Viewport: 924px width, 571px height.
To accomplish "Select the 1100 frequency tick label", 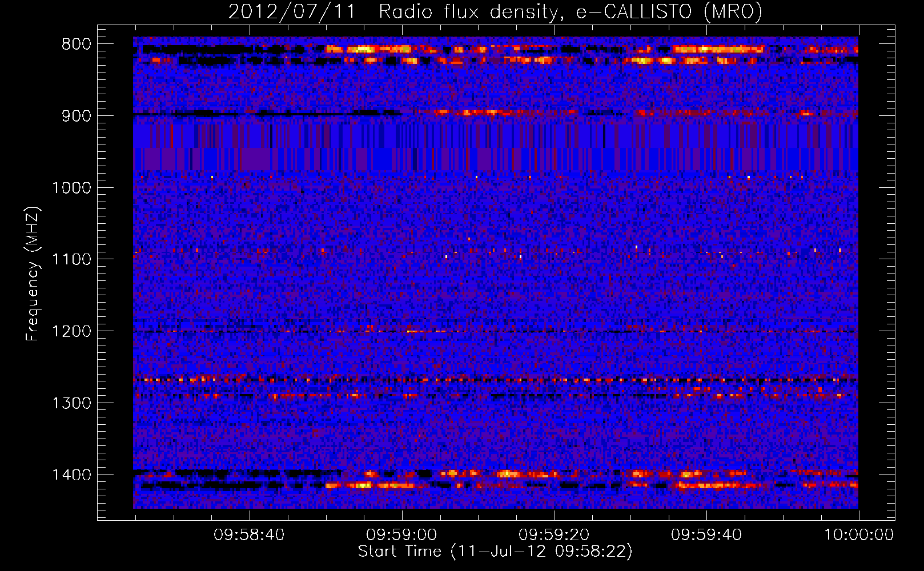I will point(71,260).
